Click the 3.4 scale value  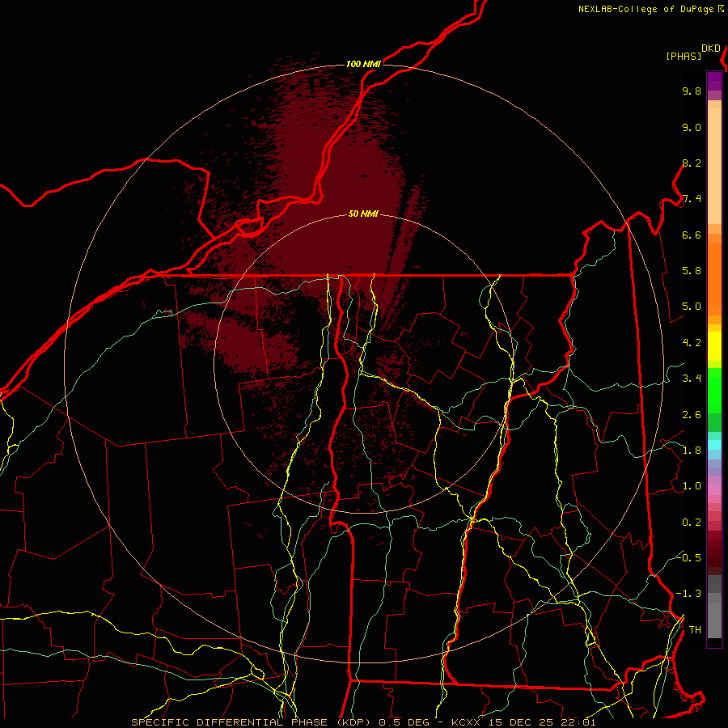click(x=692, y=379)
